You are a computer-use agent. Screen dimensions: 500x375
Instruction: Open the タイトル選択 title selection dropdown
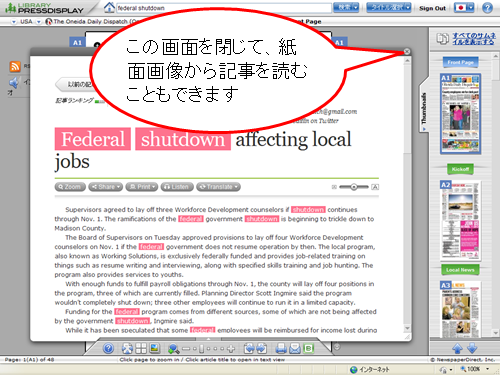coord(389,7)
